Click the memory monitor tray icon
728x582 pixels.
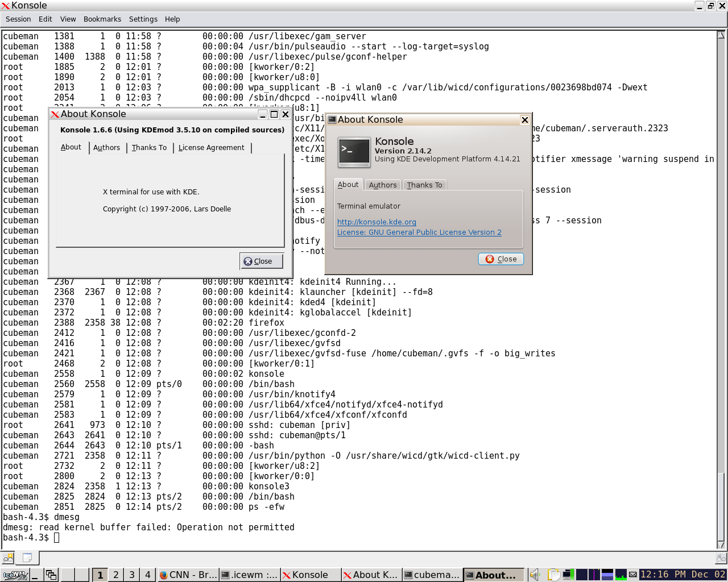tap(607, 575)
